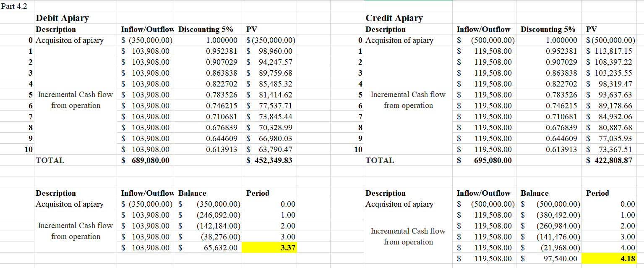Select the cell showing $103,235.55
644x268 pixels.
coord(609,73)
